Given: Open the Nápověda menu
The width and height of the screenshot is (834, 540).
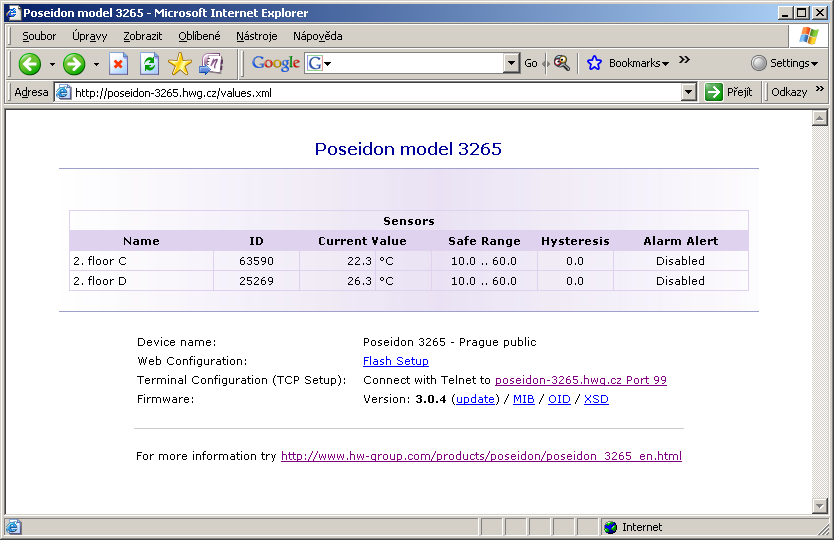Looking at the screenshot, I should 318,36.
